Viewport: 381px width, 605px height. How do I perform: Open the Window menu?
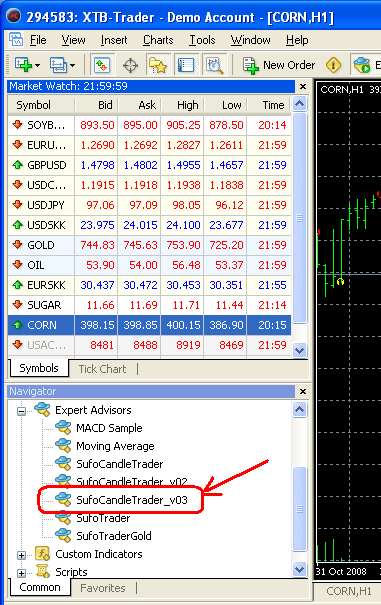(250, 40)
